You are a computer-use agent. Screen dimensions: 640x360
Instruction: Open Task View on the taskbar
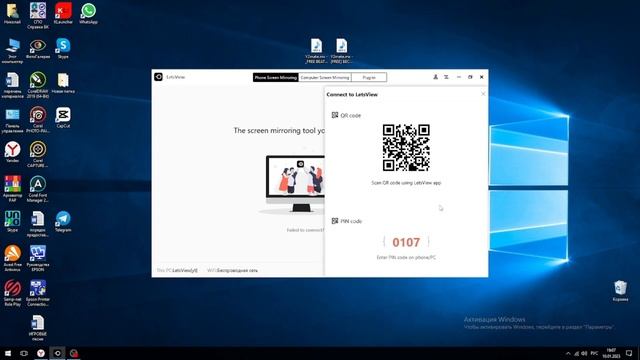pyautogui.click(x=24, y=353)
